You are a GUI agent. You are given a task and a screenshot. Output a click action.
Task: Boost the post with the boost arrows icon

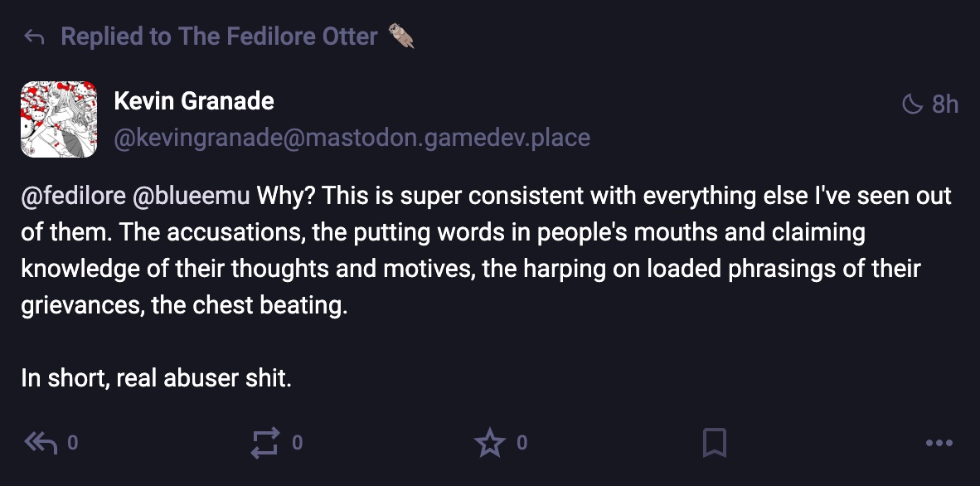point(265,443)
